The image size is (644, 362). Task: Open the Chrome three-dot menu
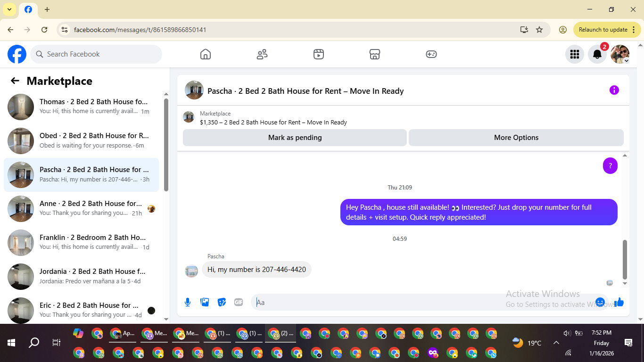[x=634, y=30]
